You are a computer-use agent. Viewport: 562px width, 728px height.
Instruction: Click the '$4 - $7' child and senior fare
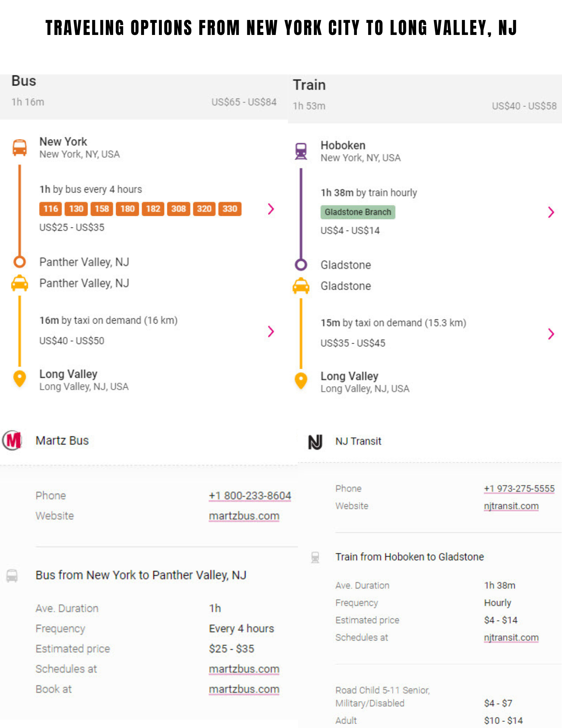[x=498, y=703]
